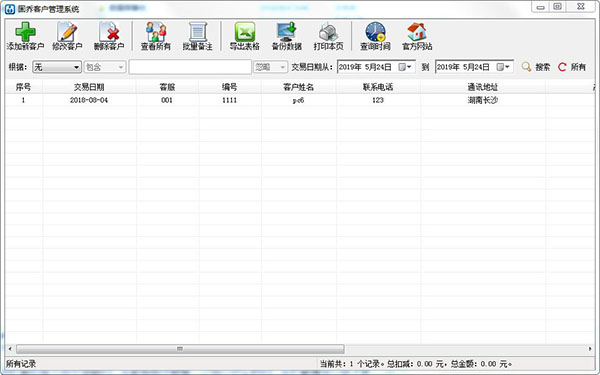Sort by the 交易日期 column header
Image resolution: width=600 pixels, height=375 pixels.
[89, 87]
